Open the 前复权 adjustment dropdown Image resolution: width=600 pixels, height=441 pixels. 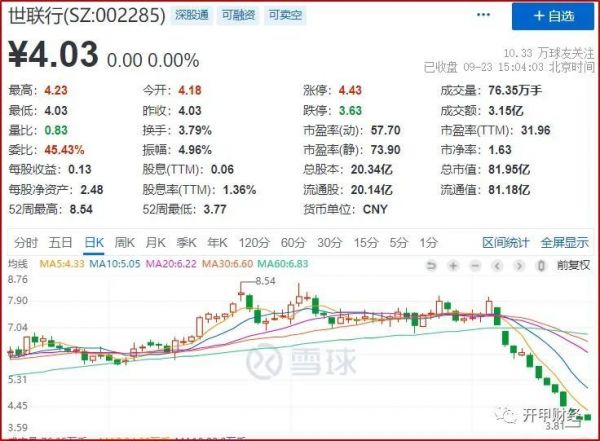tap(573, 265)
